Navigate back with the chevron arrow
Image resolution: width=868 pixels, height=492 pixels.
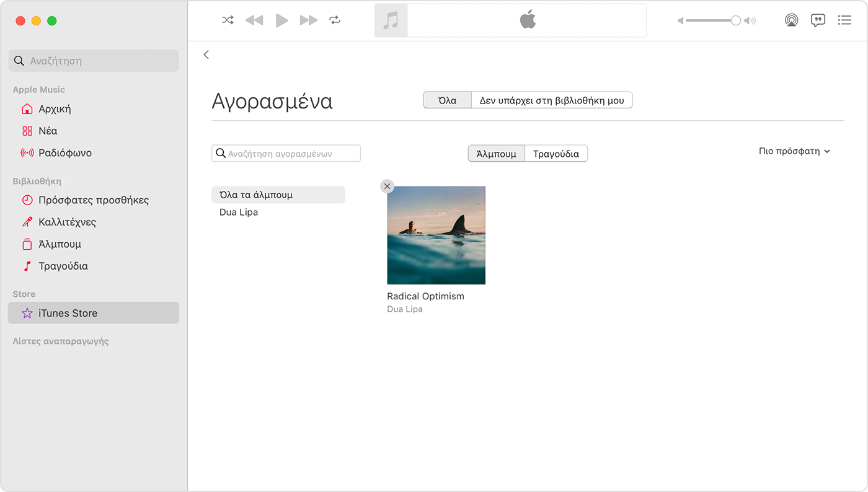(206, 55)
